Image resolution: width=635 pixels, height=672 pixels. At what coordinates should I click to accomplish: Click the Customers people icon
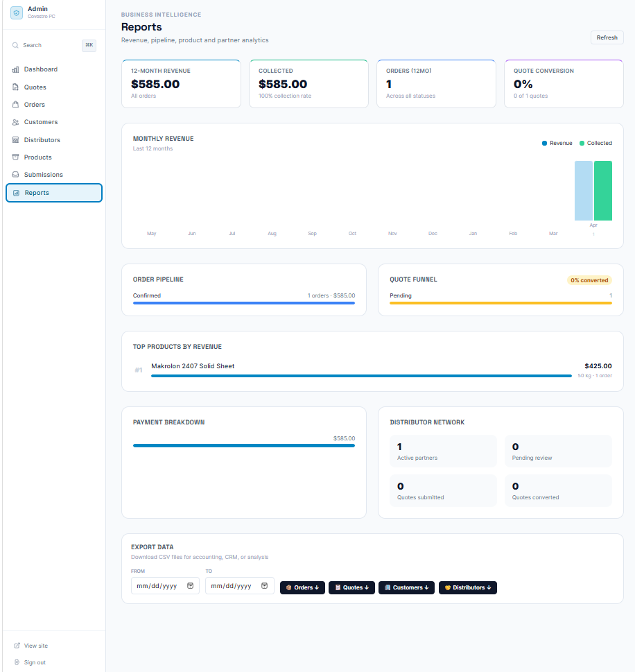15,122
